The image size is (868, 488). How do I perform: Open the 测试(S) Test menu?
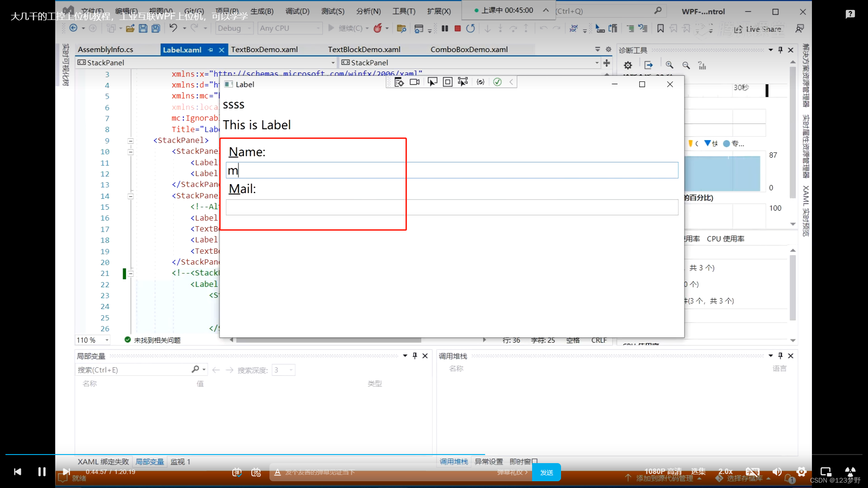pos(333,11)
